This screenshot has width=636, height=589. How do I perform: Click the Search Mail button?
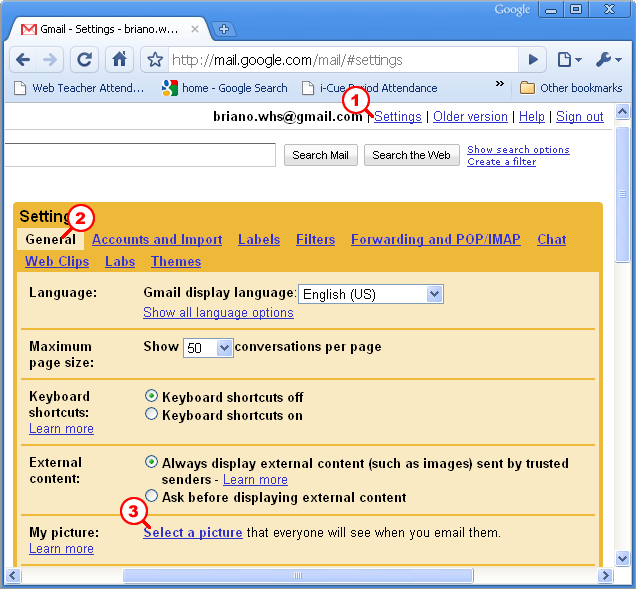[x=320, y=155]
